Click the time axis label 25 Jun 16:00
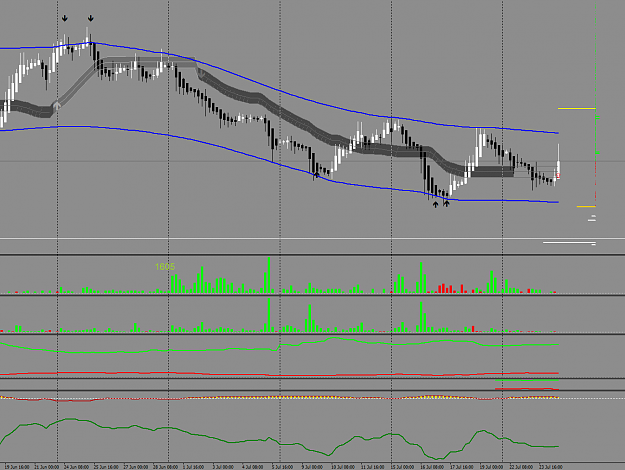The height and width of the screenshot is (470, 625). tap(106, 467)
